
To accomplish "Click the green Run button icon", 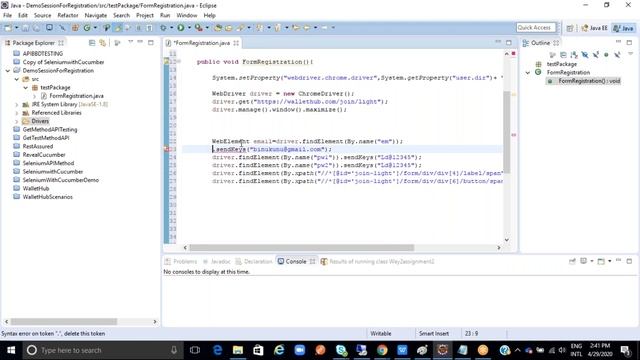I will coord(180,28).
